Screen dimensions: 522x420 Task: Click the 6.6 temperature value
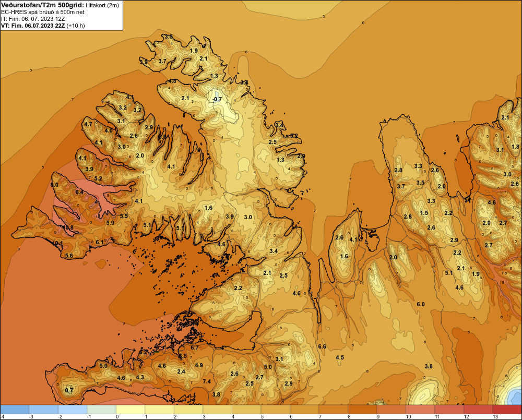(x=322, y=346)
